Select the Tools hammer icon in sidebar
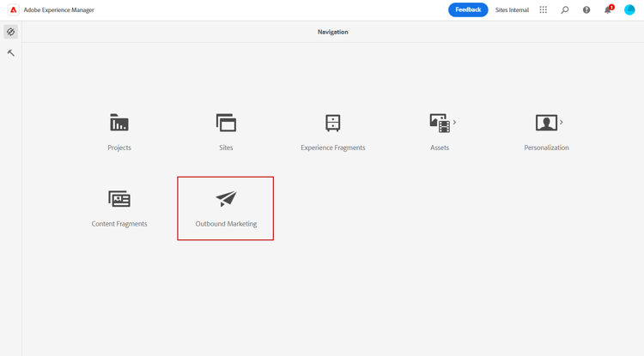 point(10,52)
